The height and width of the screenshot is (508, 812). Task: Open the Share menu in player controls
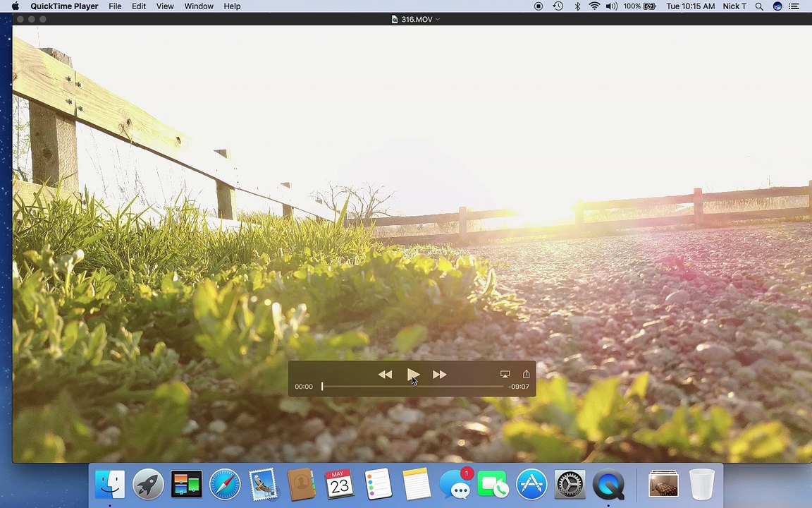pyautogui.click(x=526, y=374)
